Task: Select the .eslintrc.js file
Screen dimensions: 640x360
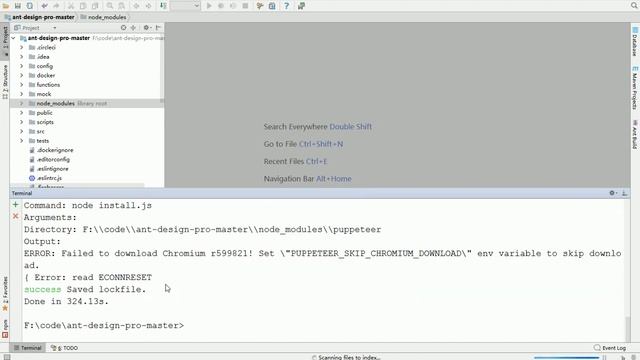Action: 49,178
